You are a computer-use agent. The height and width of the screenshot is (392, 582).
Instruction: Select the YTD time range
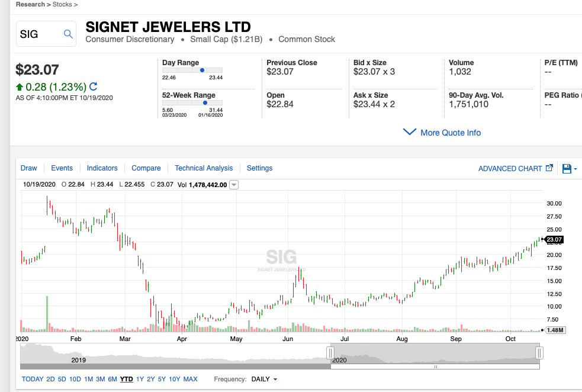126,379
